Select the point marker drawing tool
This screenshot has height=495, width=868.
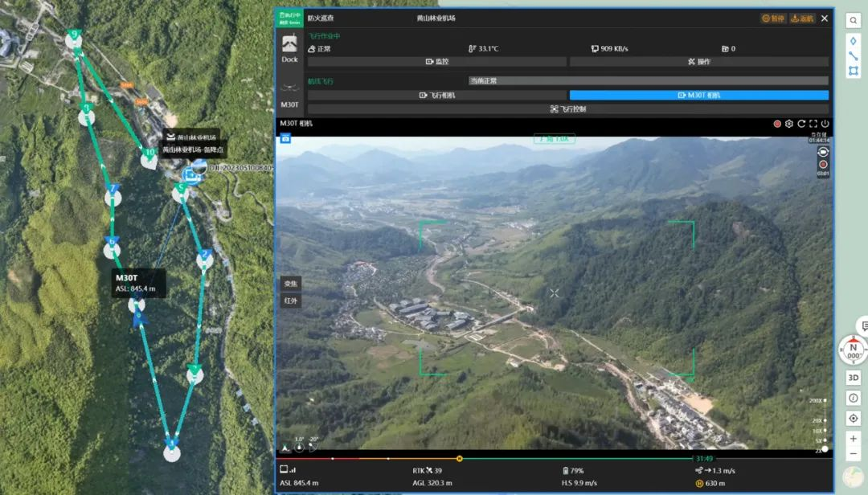tap(853, 41)
